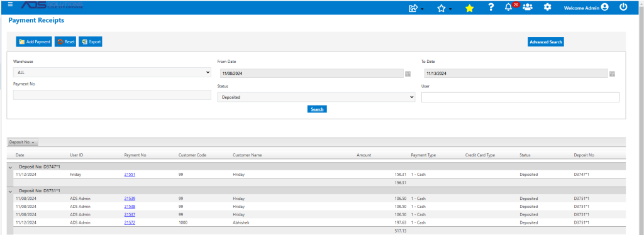Viewport: 644px width, 235px height.
Task: Click the Add Payment button
Action: tap(34, 41)
